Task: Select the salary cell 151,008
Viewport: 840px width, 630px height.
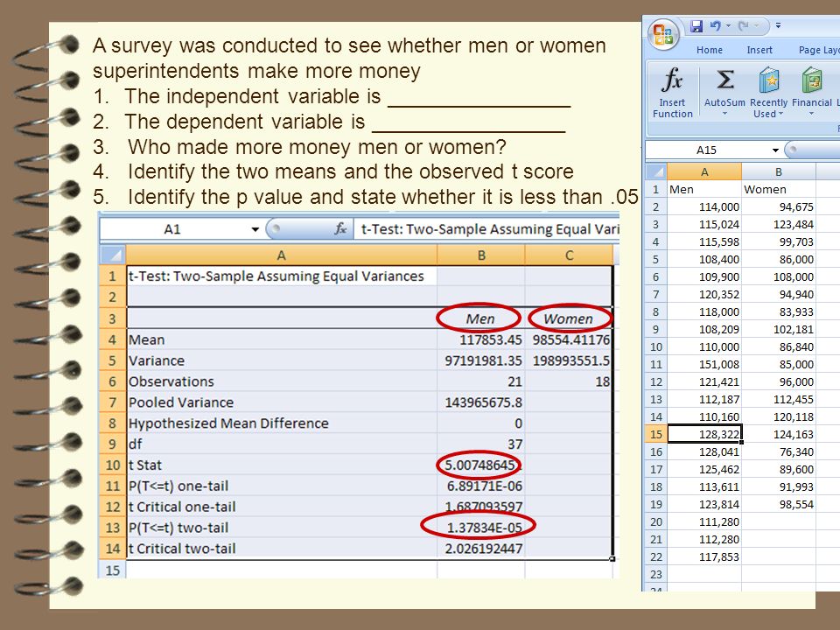Action: [x=704, y=364]
